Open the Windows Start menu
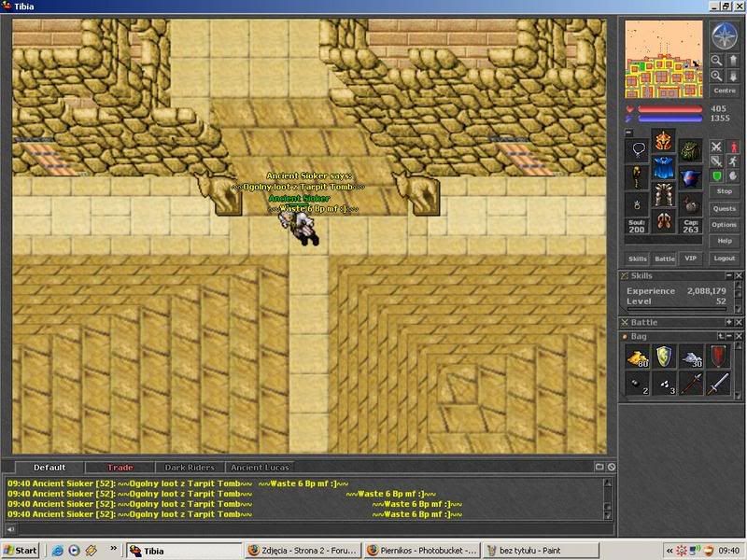The height and width of the screenshot is (560, 747). (21, 551)
